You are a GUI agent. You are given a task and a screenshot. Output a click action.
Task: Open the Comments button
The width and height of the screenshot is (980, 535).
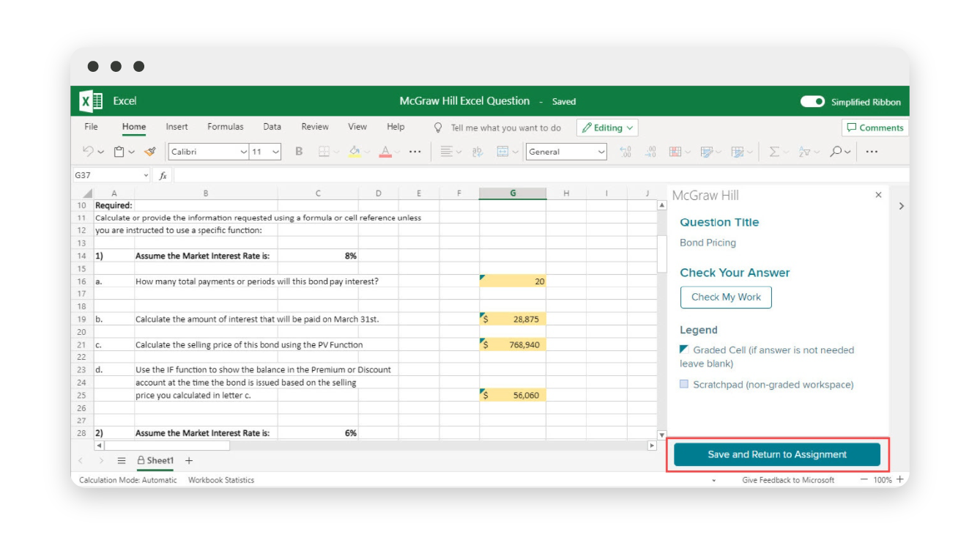875,128
